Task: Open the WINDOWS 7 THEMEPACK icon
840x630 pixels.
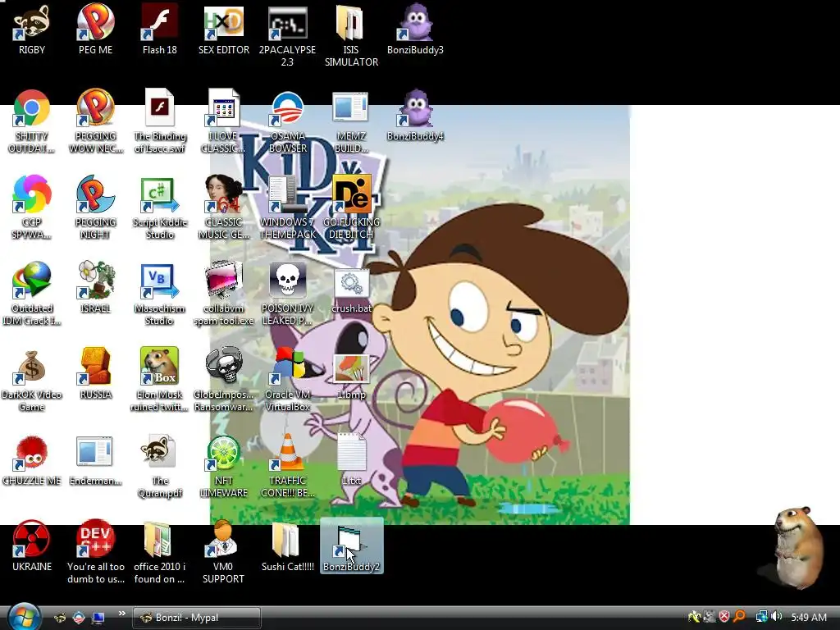Action: (x=287, y=208)
